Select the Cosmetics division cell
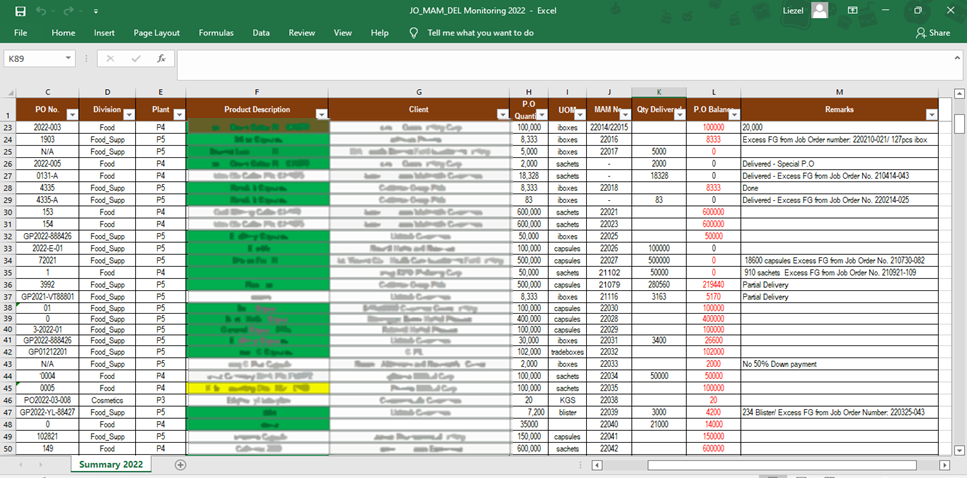The width and height of the screenshot is (970, 478). coord(107,400)
